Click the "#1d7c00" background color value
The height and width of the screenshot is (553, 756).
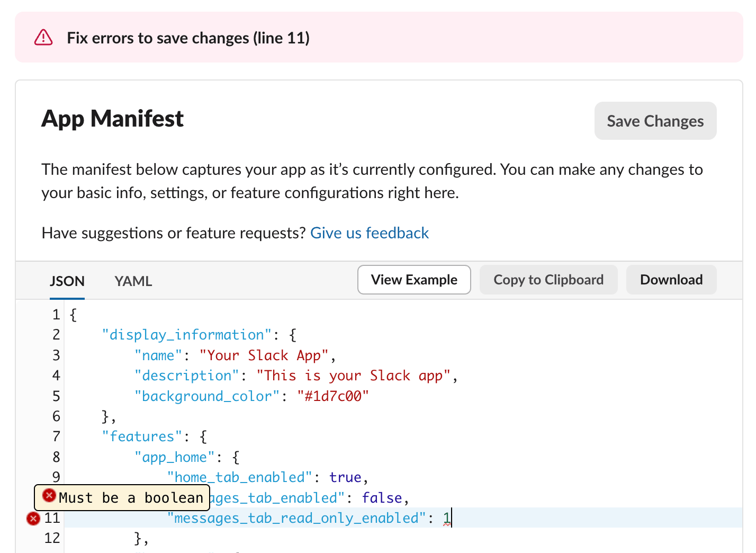(332, 396)
